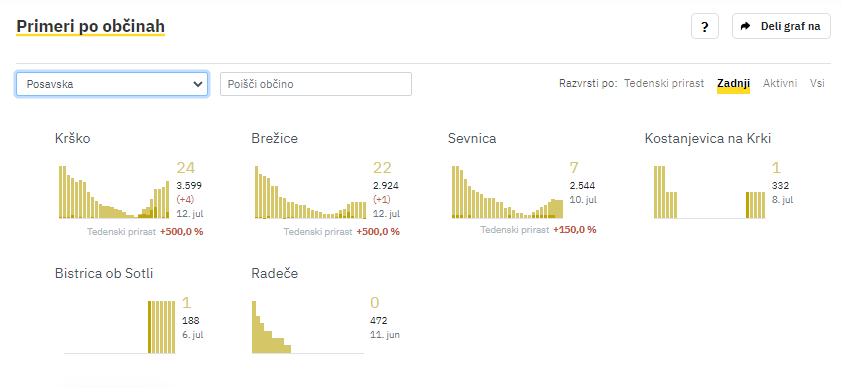Image resolution: width=842 pixels, height=388 pixels.
Task: Click Sevnica's +150,0 % weekly growth
Action: pos(575,230)
